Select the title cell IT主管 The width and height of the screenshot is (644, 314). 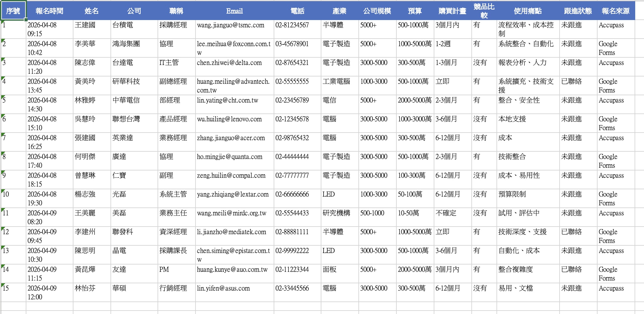tap(176, 67)
